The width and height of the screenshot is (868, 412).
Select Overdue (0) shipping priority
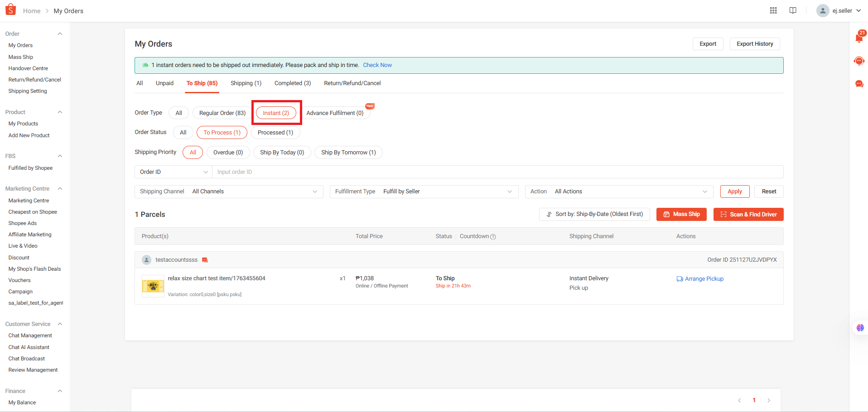pos(228,153)
